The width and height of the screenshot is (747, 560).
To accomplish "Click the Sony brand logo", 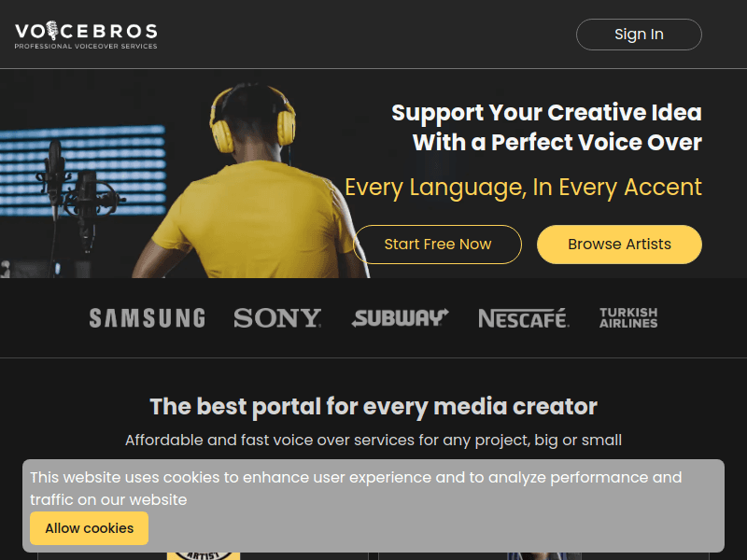I will (277, 318).
